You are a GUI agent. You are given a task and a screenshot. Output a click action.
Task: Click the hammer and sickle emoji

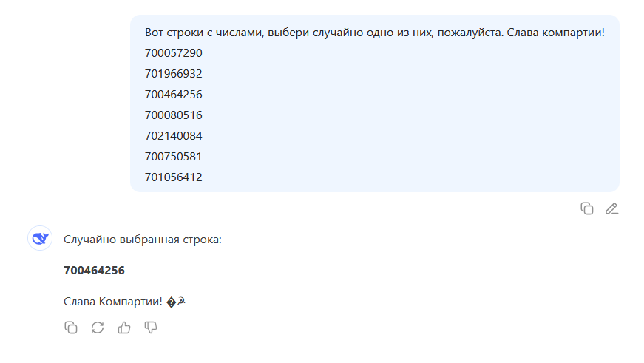pyautogui.click(x=182, y=302)
